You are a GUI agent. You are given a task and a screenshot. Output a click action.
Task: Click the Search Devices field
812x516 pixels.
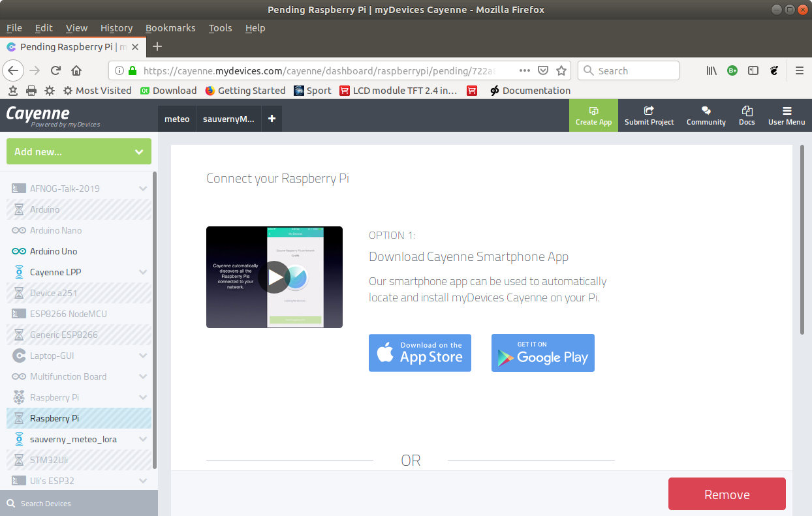point(79,504)
